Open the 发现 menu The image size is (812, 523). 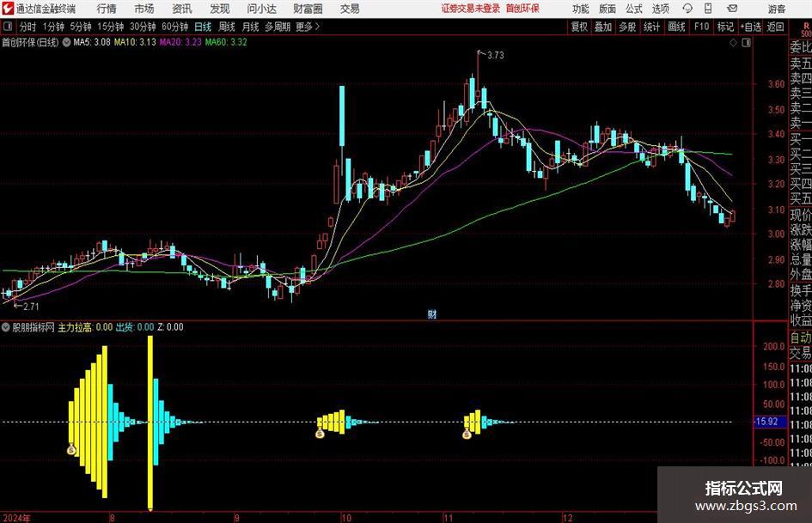220,9
